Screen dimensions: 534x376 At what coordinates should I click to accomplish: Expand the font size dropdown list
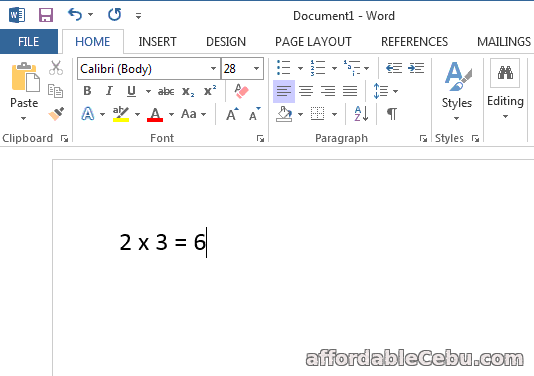[256, 68]
